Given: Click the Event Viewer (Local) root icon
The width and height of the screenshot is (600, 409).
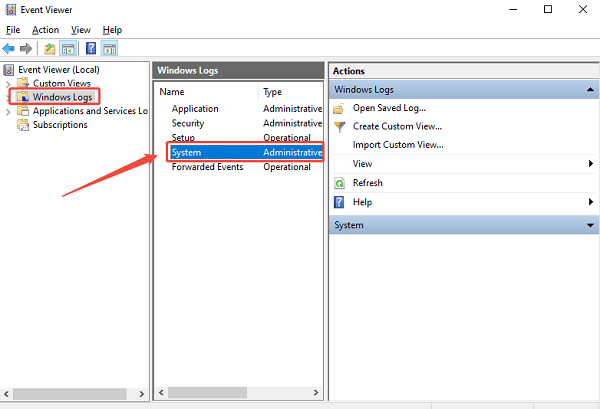Looking at the screenshot, I should pos(10,69).
